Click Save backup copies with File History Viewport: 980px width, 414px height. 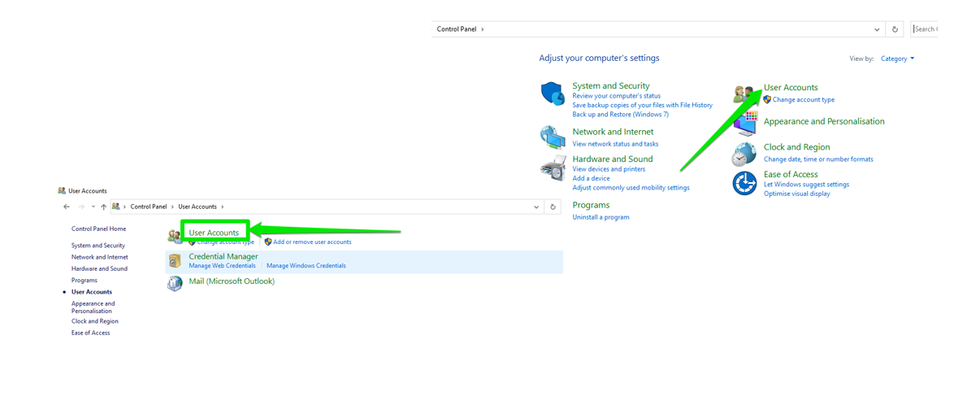pos(642,105)
